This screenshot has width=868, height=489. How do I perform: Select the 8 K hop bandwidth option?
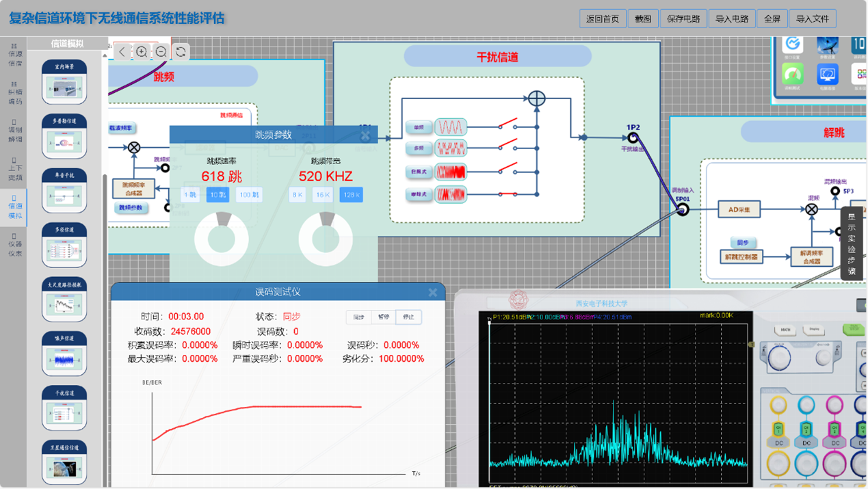[x=297, y=195]
